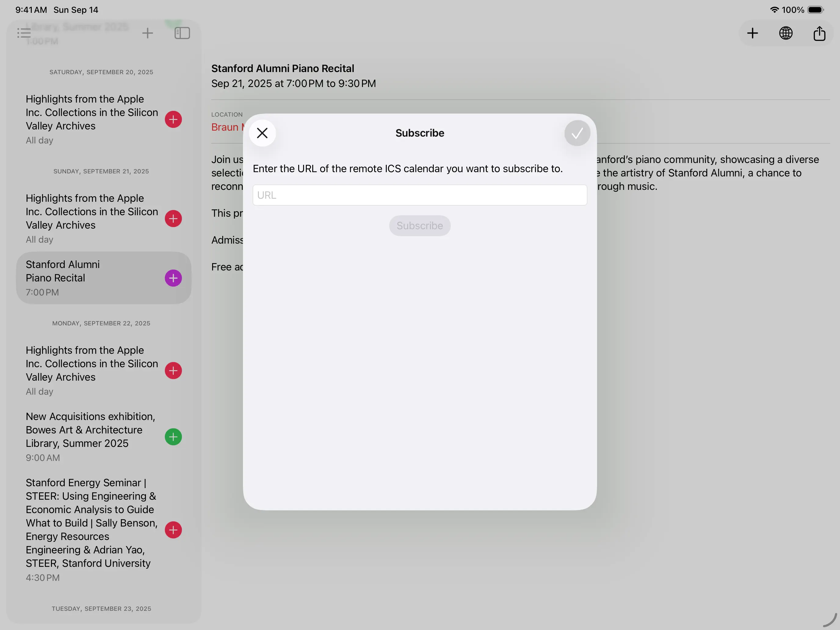Viewport: 840px width, 630px height.
Task: Tap the top-right plus add button
Action: (752, 33)
